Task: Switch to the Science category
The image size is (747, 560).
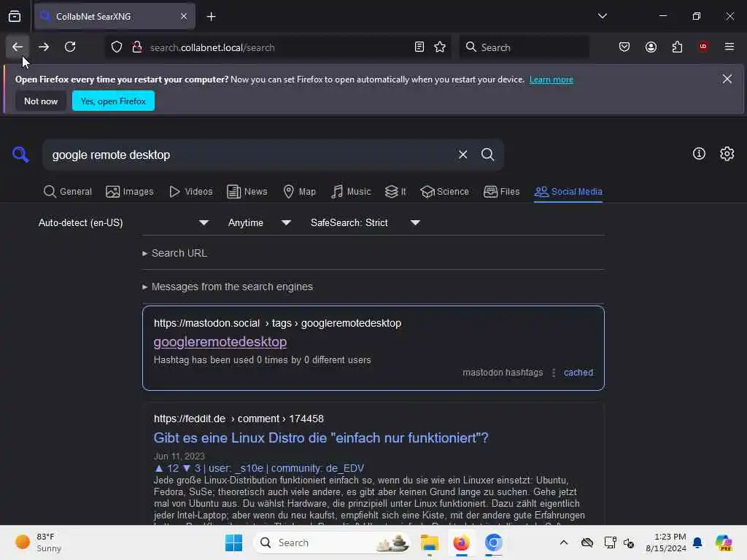Action: (x=444, y=192)
